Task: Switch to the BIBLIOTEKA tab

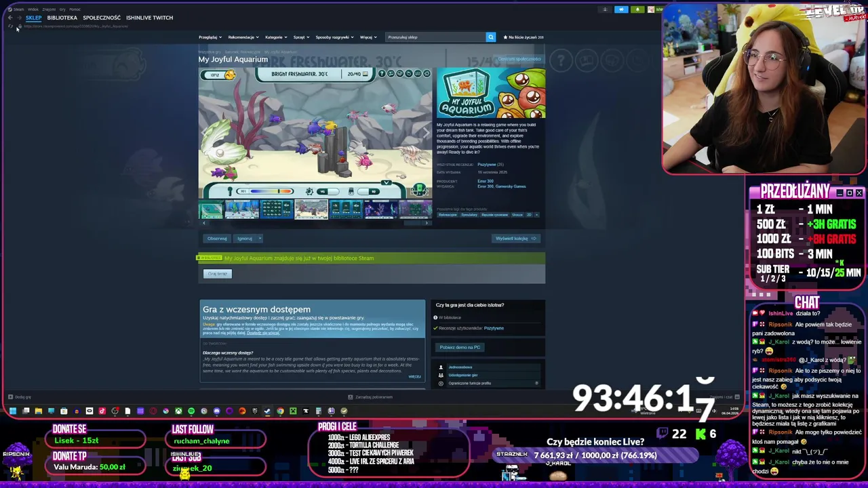Action: pos(62,18)
